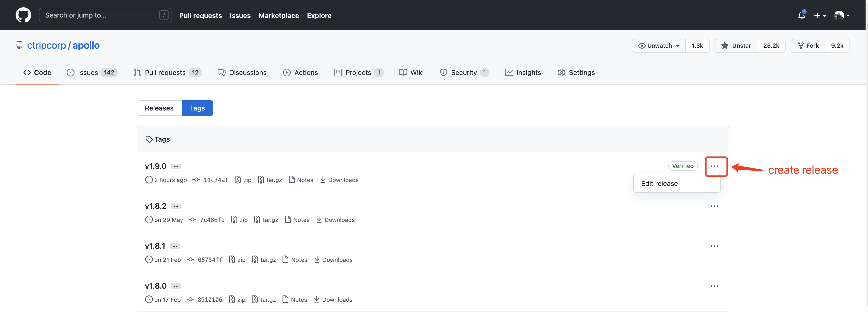Switch to the Releases view

point(159,108)
